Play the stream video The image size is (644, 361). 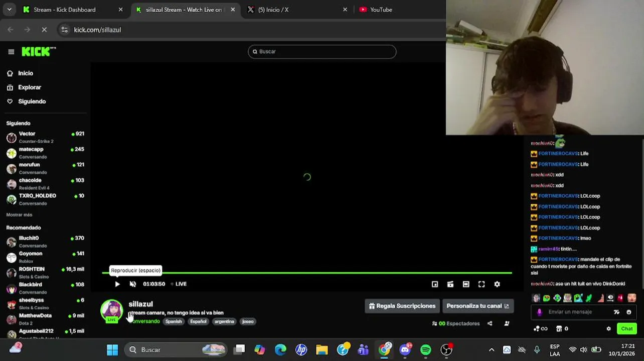[x=117, y=284]
